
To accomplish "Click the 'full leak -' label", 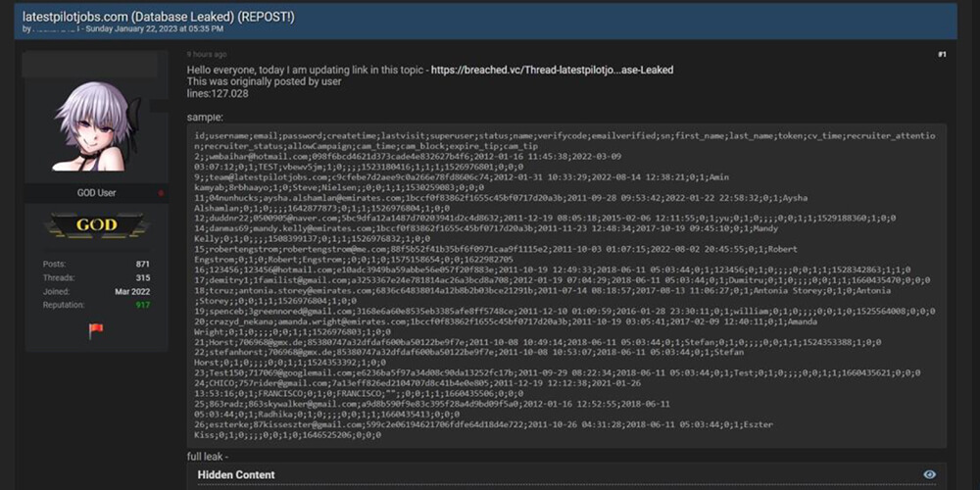I will [208, 457].
